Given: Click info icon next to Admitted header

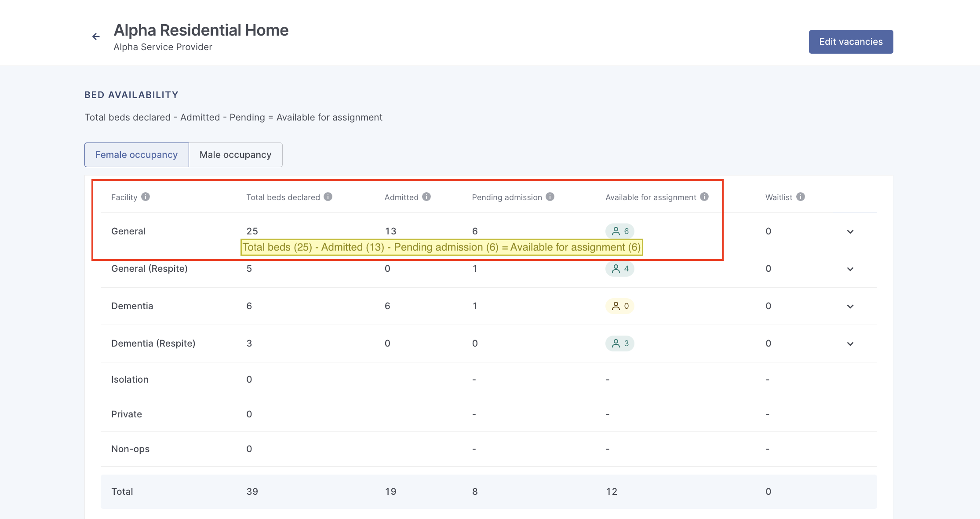Looking at the screenshot, I should coord(426,197).
